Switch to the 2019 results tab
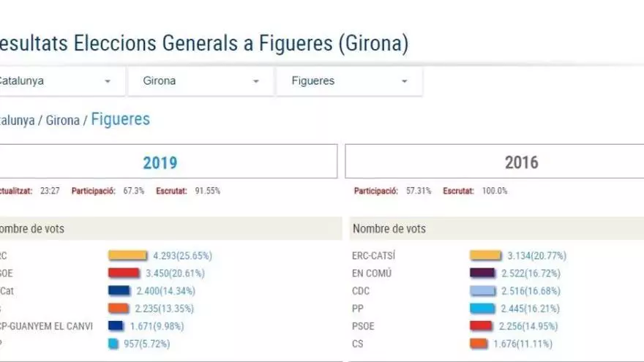 160,162
